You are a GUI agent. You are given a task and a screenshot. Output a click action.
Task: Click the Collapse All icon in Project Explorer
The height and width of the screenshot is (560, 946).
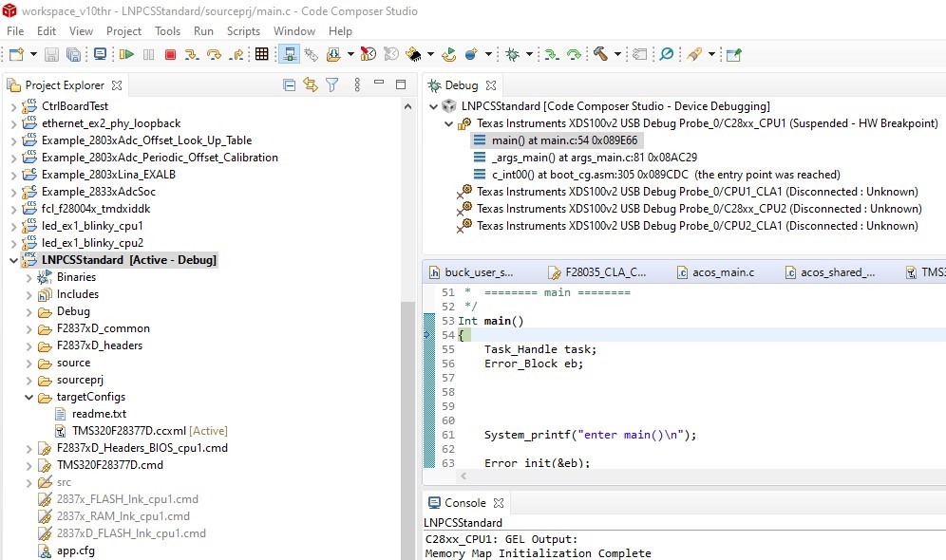[290, 85]
